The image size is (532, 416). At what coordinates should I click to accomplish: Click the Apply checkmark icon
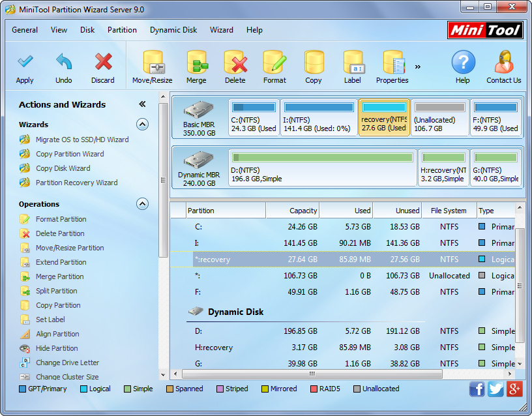25,62
